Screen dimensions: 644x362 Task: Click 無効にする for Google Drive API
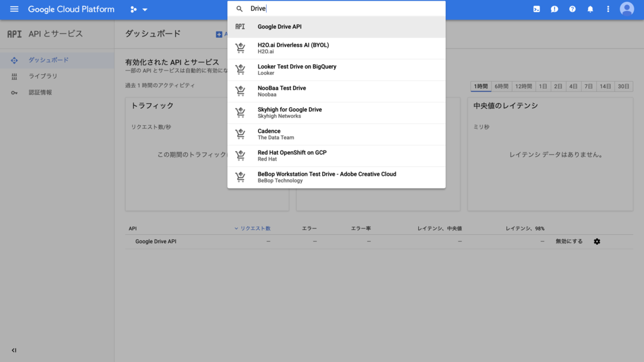tap(569, 242)
